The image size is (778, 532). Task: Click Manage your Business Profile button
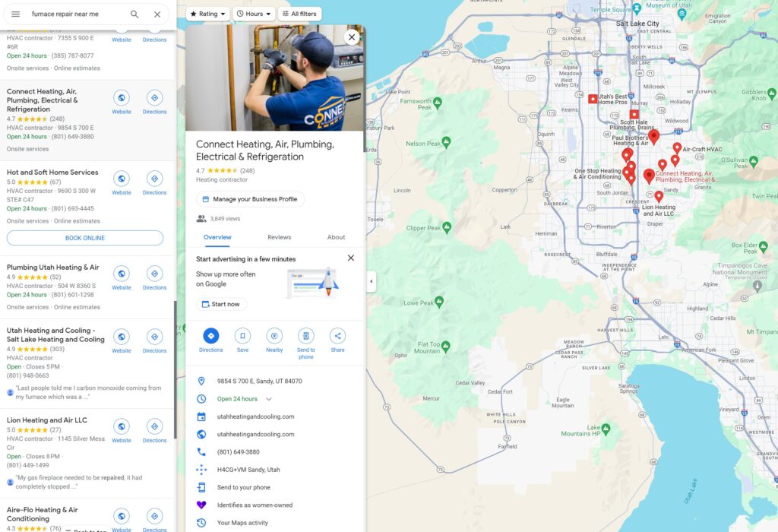(x=250, y=199)
